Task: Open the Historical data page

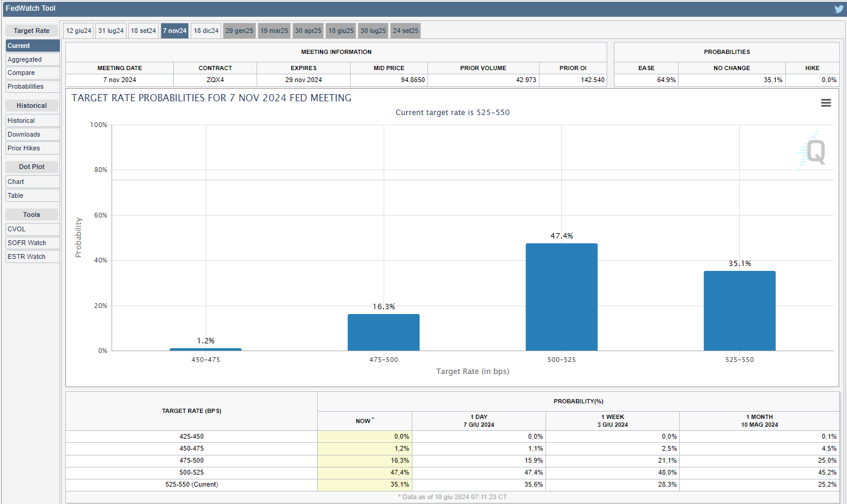Action: tap(32, 120)
